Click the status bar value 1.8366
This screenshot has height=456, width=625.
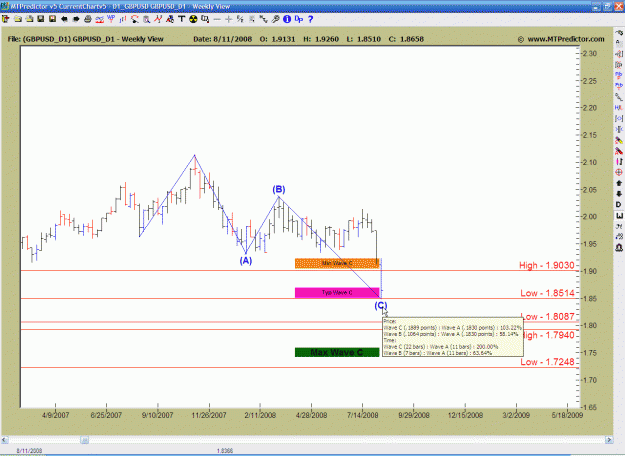coord(225,451)
